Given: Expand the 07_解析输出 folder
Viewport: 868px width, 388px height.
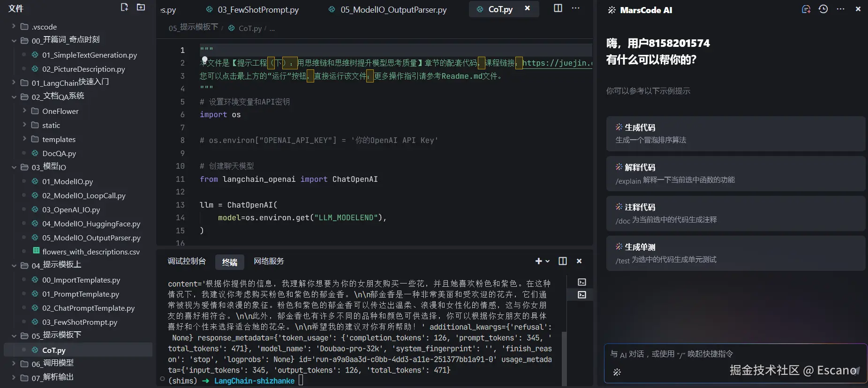Looking at the screenshot, I should tap(14, 378).
